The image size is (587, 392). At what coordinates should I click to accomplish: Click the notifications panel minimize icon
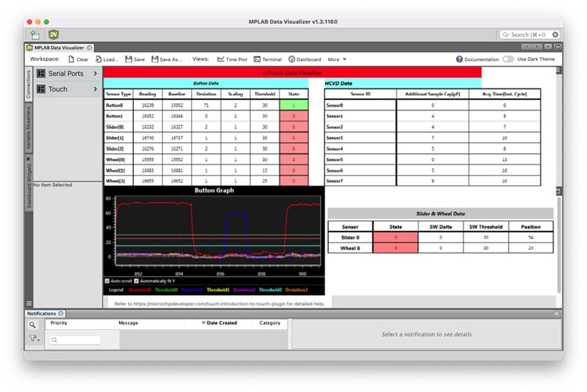pyautogui.click(x=556, y=313)
